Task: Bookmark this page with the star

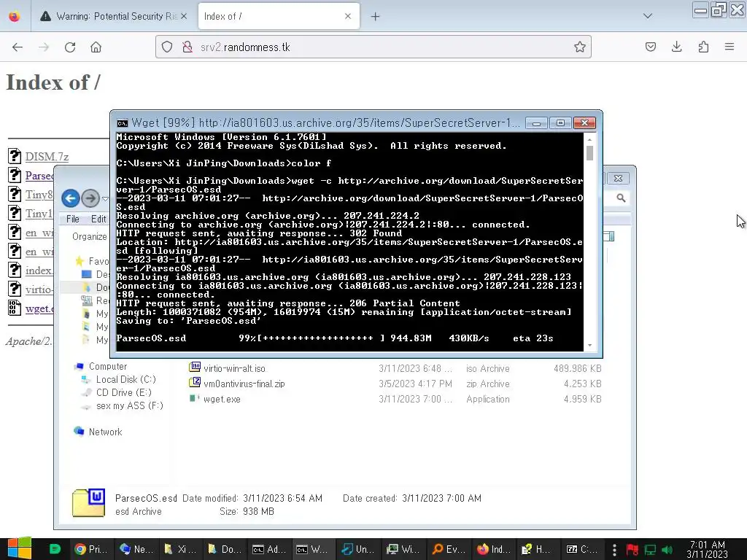Action: point(579,47)
